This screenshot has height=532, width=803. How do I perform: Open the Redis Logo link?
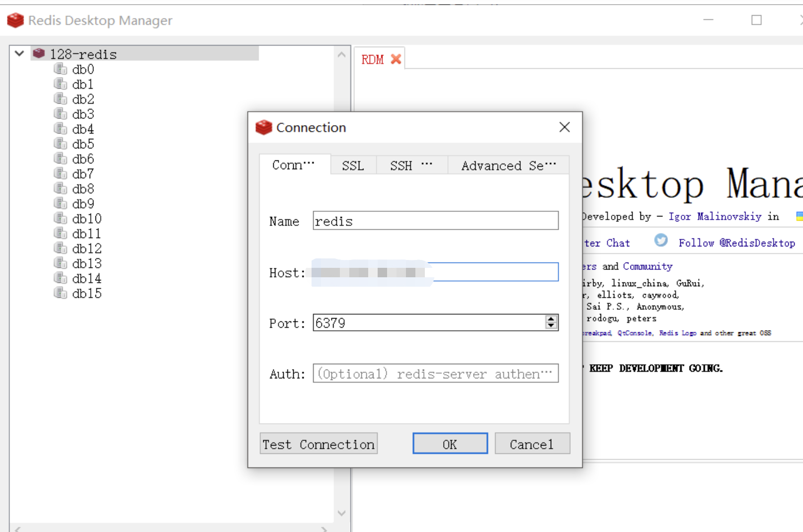tap(678, 333)
